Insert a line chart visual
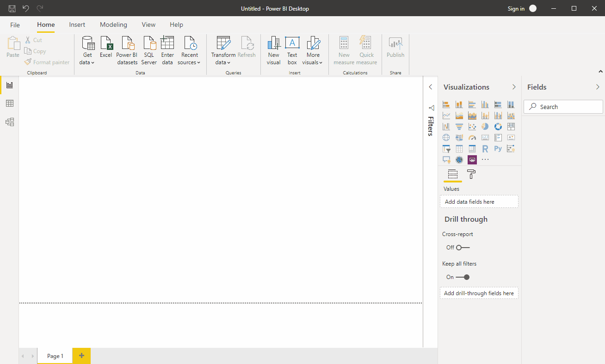Viewport: 605px width, 364px height. click(446, 115)
